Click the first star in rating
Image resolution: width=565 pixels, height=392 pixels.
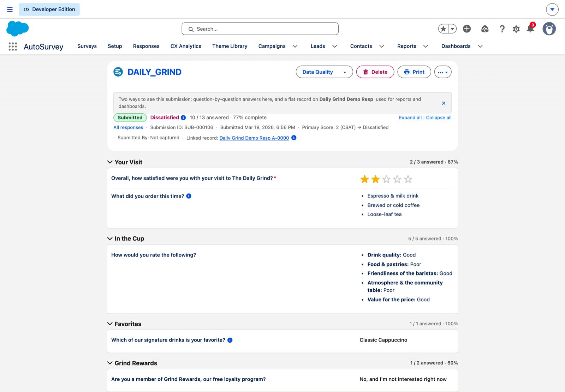point(365,179)
